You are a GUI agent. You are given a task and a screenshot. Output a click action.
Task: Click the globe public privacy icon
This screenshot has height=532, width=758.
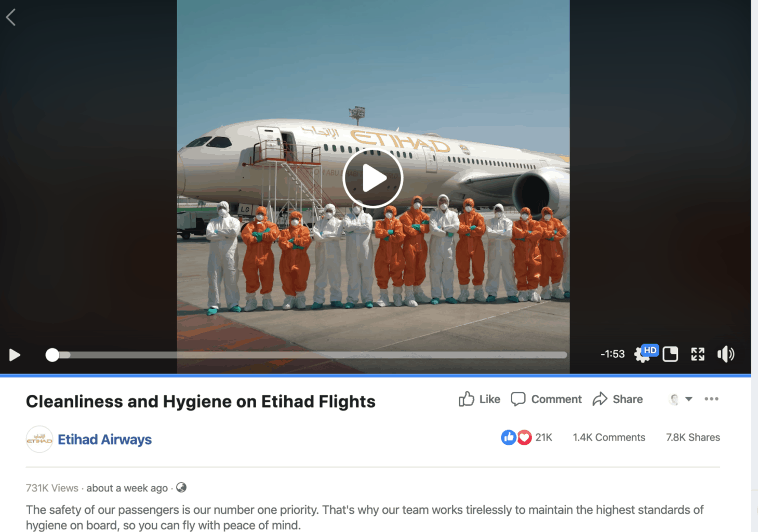181,487
